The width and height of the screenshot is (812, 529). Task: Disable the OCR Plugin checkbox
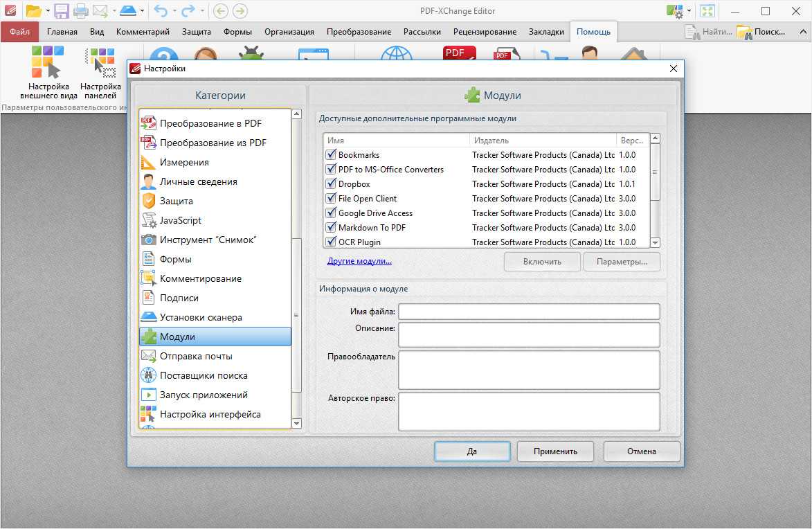pos(331,242)
